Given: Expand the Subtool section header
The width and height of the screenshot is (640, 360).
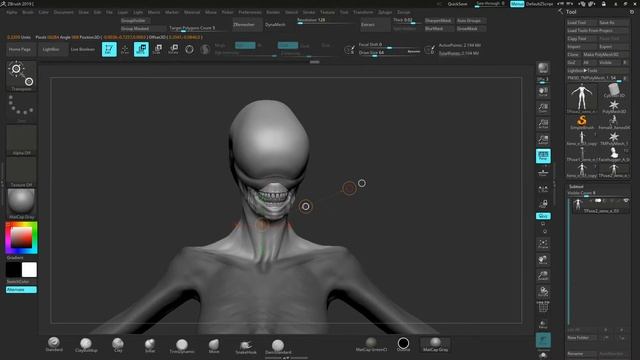Looking at the screenshot, I should coord(576,187).
